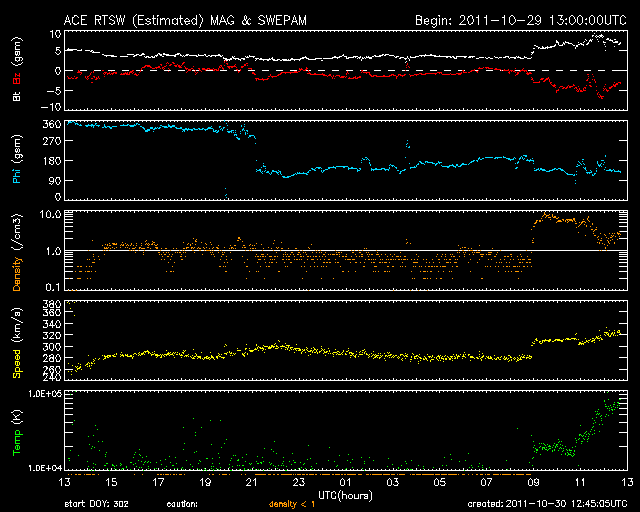
Task: Click the '320' tick on Speed axis
Action: (x=52, y=335)
